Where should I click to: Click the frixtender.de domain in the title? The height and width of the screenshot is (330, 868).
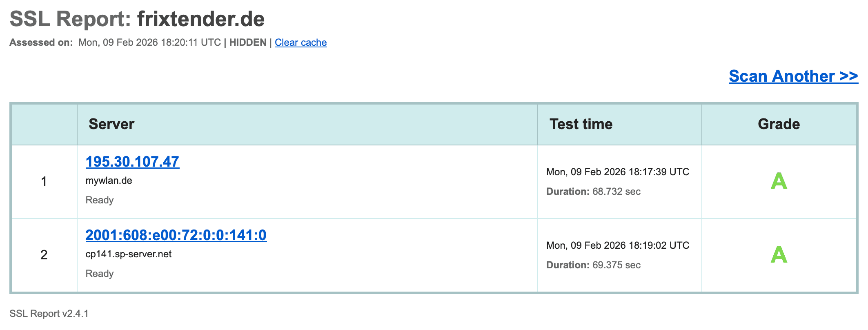201,19
